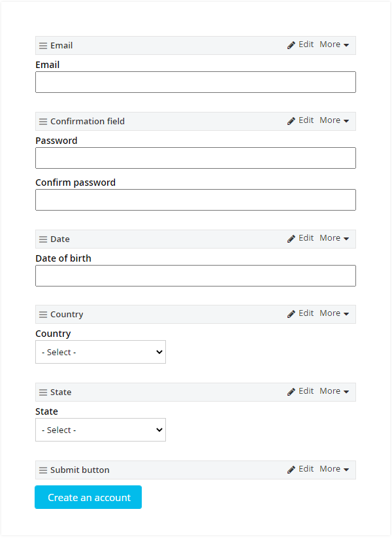Open the More menu for State

(334, 392)
